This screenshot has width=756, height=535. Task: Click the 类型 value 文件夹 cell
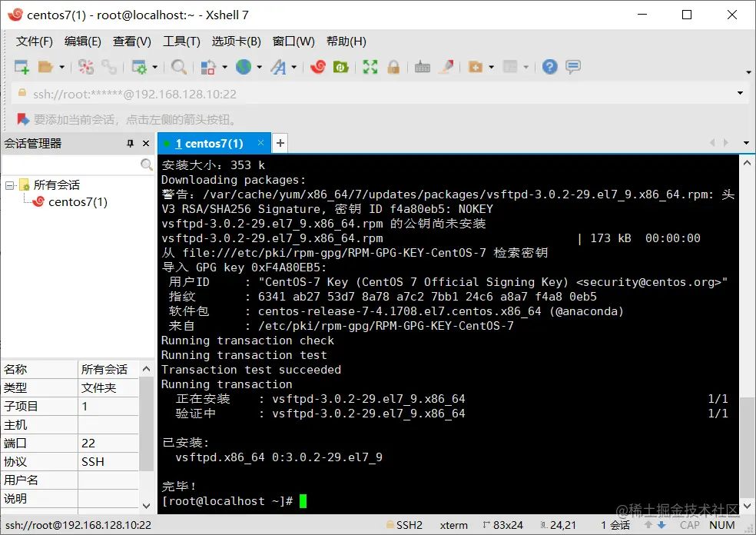(x=108, y=388)
